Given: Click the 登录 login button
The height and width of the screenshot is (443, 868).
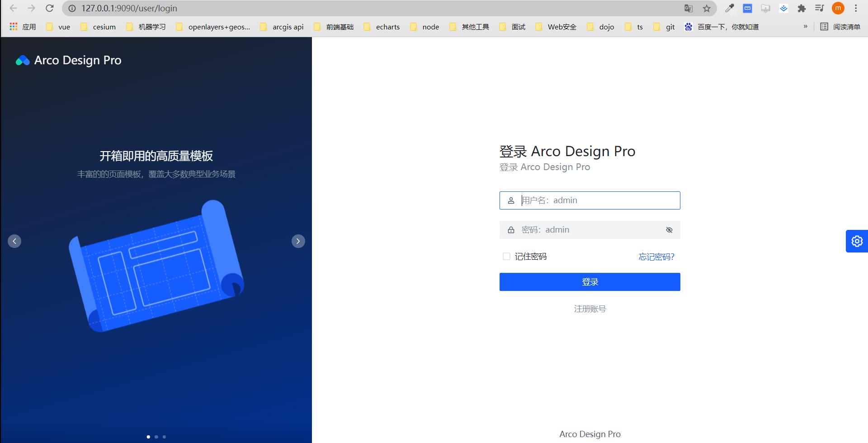Looking at the screenshot, I should (590, 281).
